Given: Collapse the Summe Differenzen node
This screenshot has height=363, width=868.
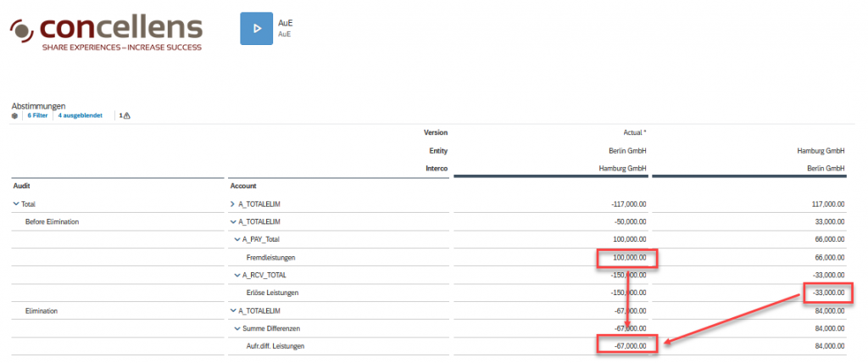Looking at the screenshot, I should point(238,328).
